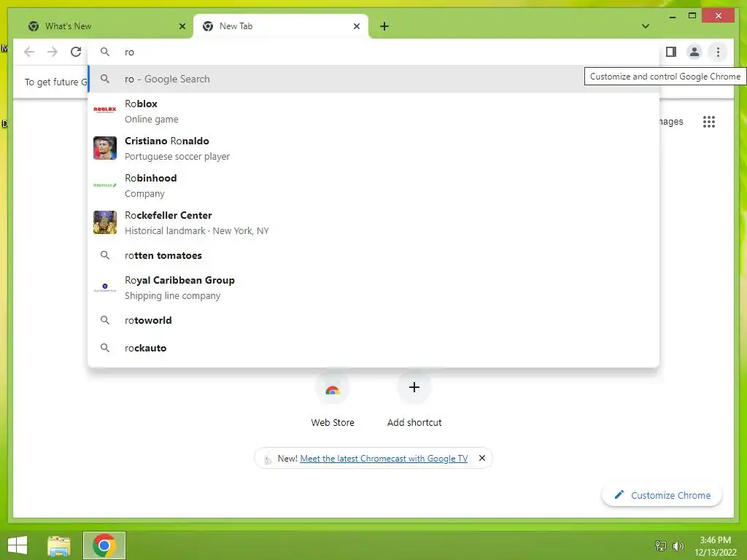Click the address bar with 'ro'
Image resolution: width=747 pixels, height=560 pixels.
(374, 52)
